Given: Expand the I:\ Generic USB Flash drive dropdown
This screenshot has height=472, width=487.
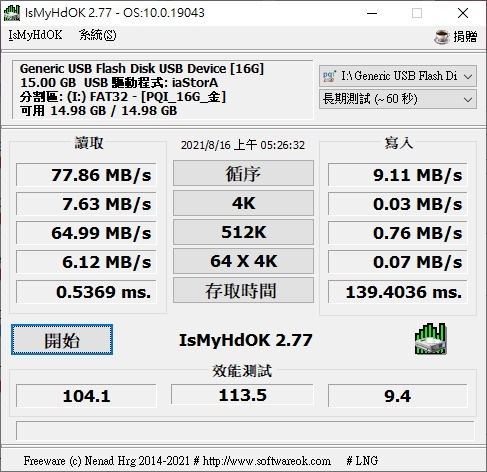Looking at the screenshot, I should [398, 76].
